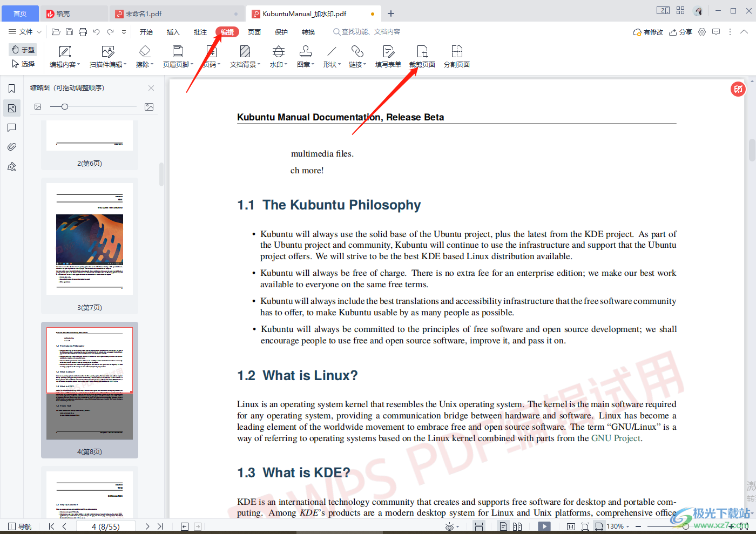Open the signature panel in sidebar

coord(12,166)
